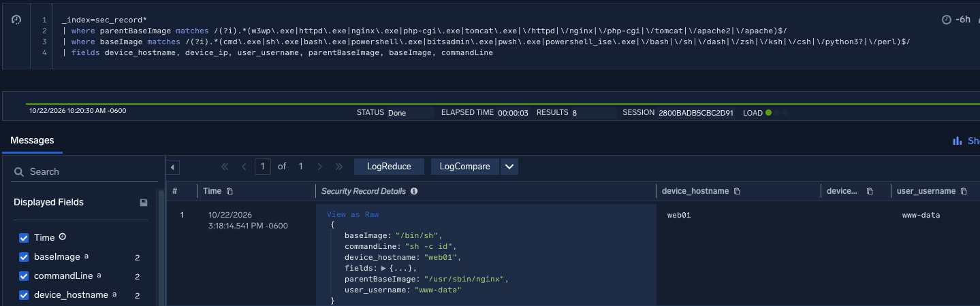Click elapsed time 00:00:03 value
This screenshot has width=980, height=306.
pyautogui.click(x=513, y=113)
